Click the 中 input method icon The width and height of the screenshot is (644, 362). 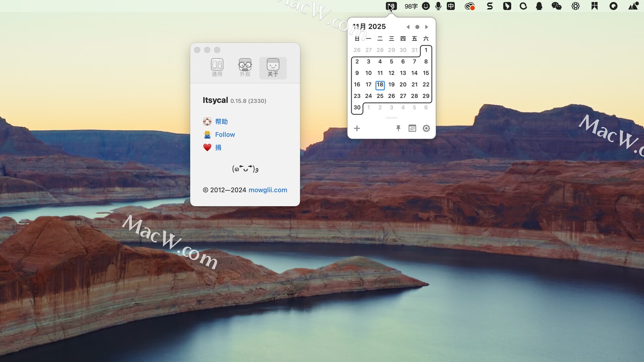tap(451, 6)
